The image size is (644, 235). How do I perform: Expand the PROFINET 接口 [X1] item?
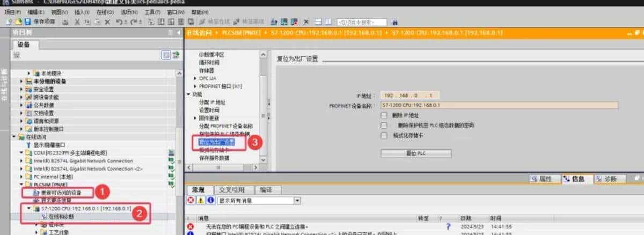(195, 86)
